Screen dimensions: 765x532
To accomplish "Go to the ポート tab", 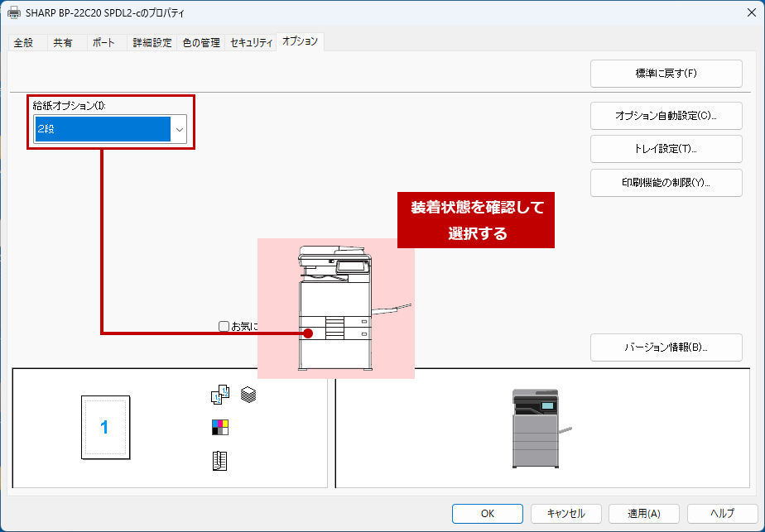I will 104,43.
